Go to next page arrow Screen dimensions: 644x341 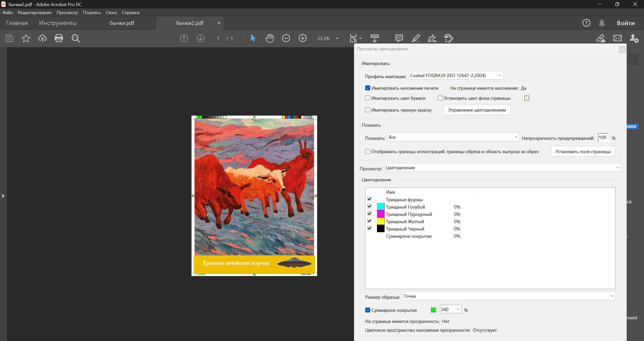(201, 38)
